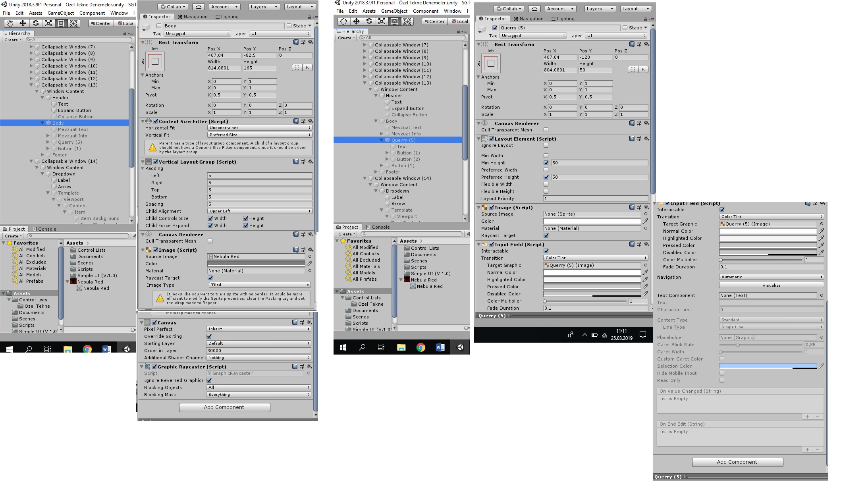Open object picker for Placeholder field

point(822,337)
